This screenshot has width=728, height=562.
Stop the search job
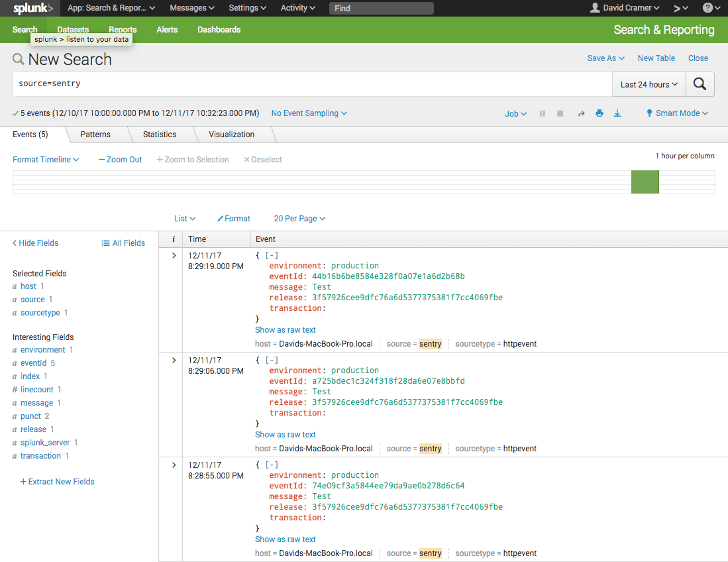click(560, 113)
